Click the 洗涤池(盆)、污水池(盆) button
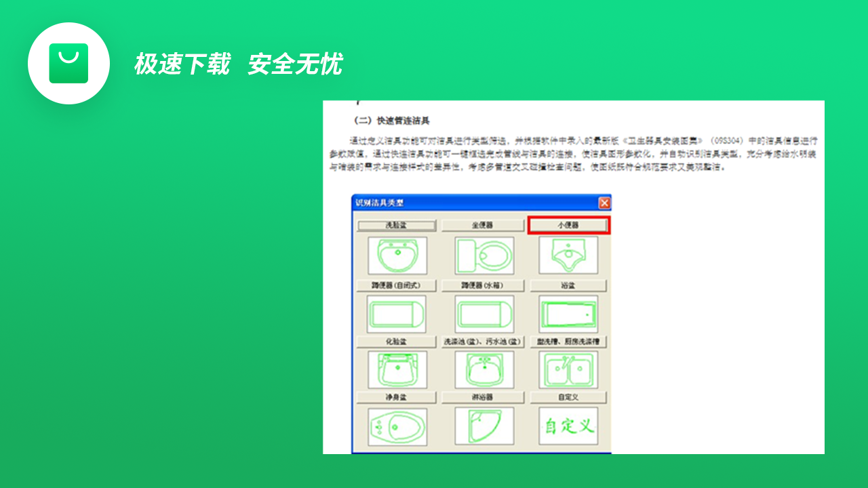 click(x=484, y=341)
